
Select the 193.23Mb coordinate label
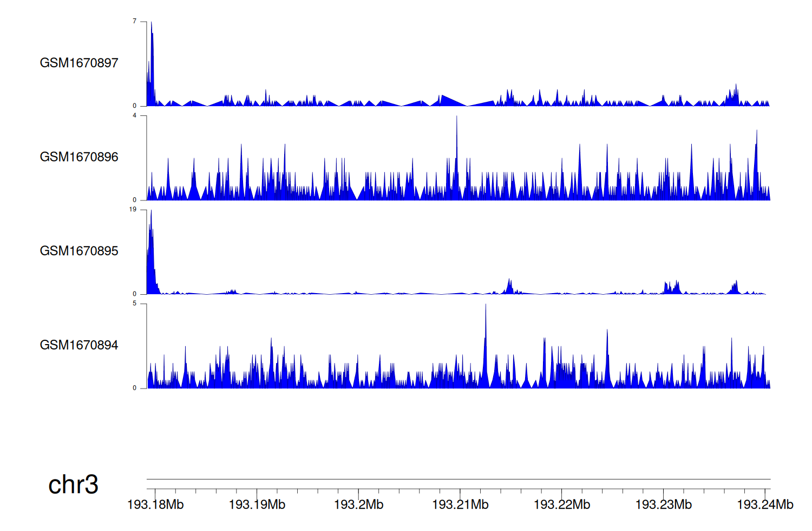click(663, 505)
